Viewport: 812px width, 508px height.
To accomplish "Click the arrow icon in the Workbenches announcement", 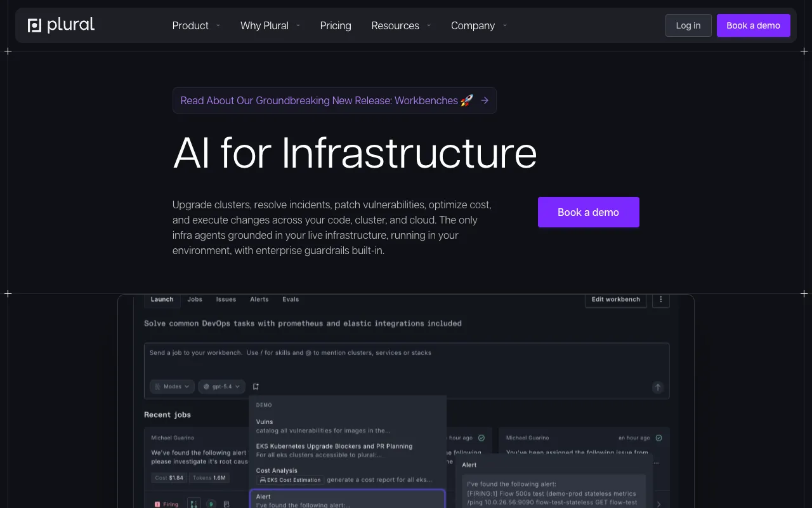I will pos(485,100).
